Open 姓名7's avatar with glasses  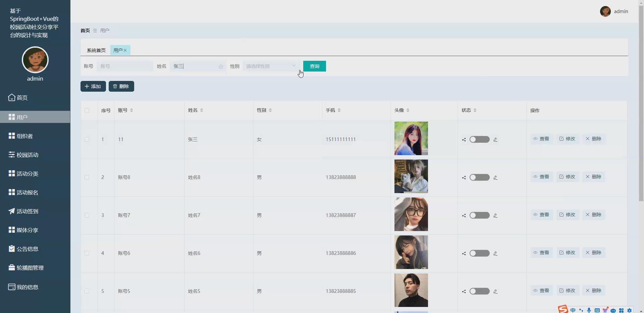(411, 214)
